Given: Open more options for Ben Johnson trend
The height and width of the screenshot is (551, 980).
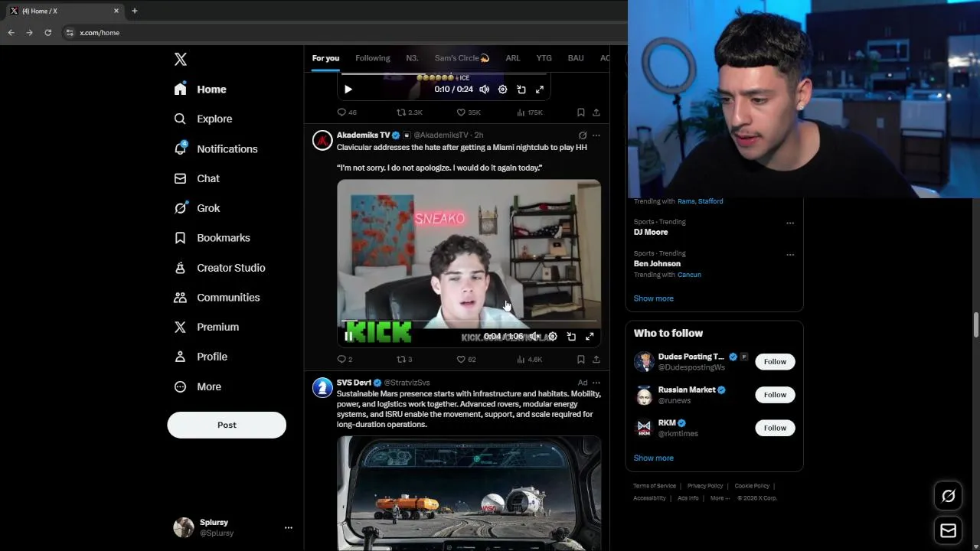Looking at the screenshot, I should (x=790, y=255).
